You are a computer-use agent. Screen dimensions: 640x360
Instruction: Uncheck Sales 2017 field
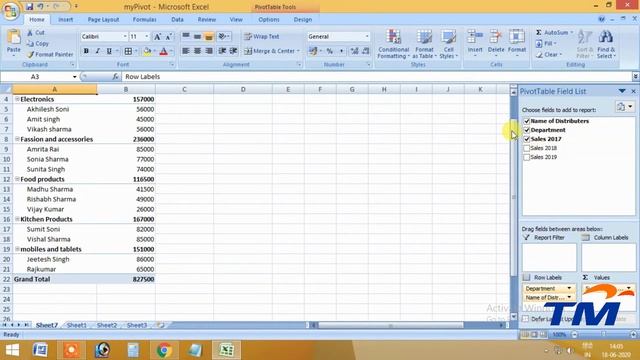point(527,139)
